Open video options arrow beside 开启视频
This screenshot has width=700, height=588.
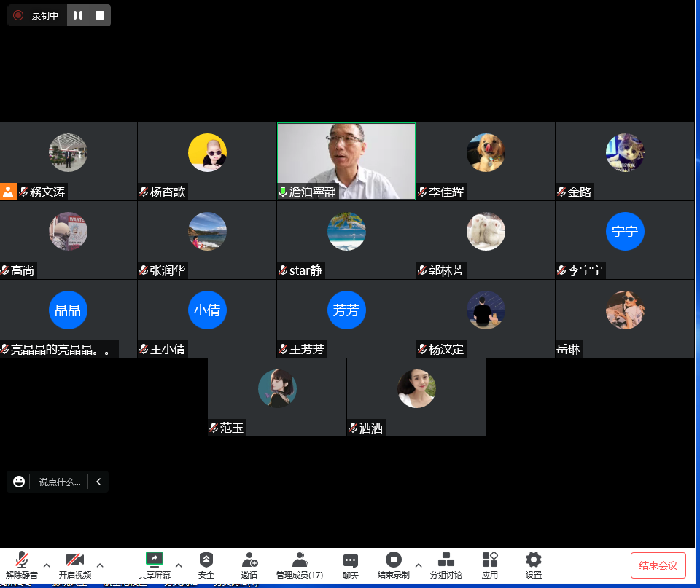click(100, 565)
